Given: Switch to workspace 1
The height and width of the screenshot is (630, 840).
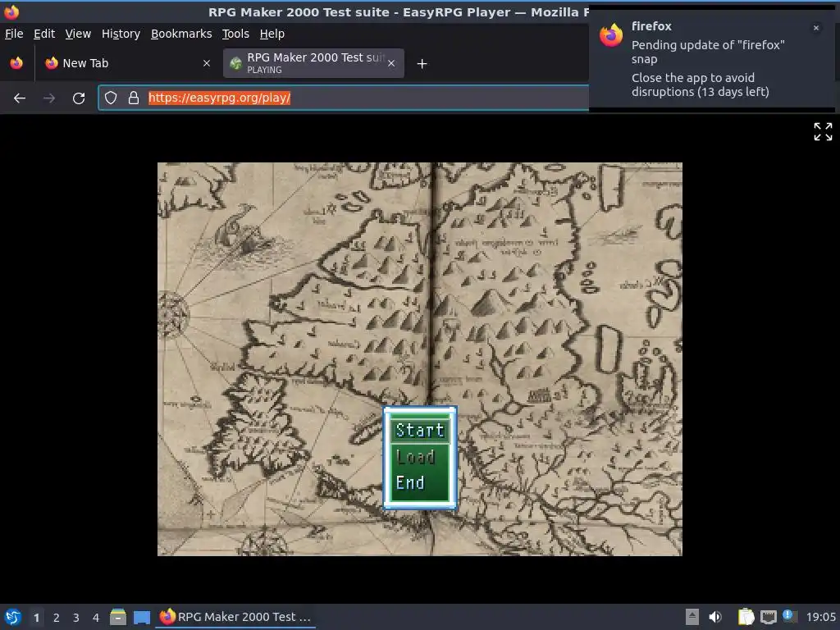Looking at the screenshot, I should click(36, 618).
